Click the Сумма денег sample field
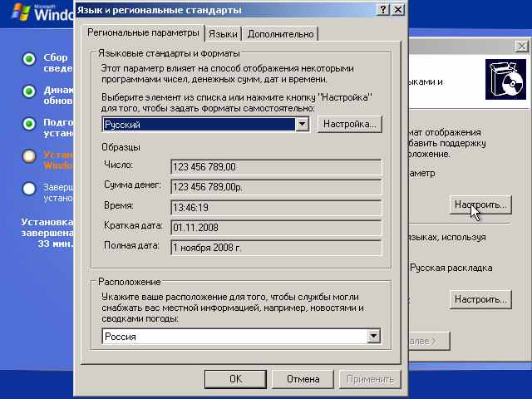 (x=276, y=187)
